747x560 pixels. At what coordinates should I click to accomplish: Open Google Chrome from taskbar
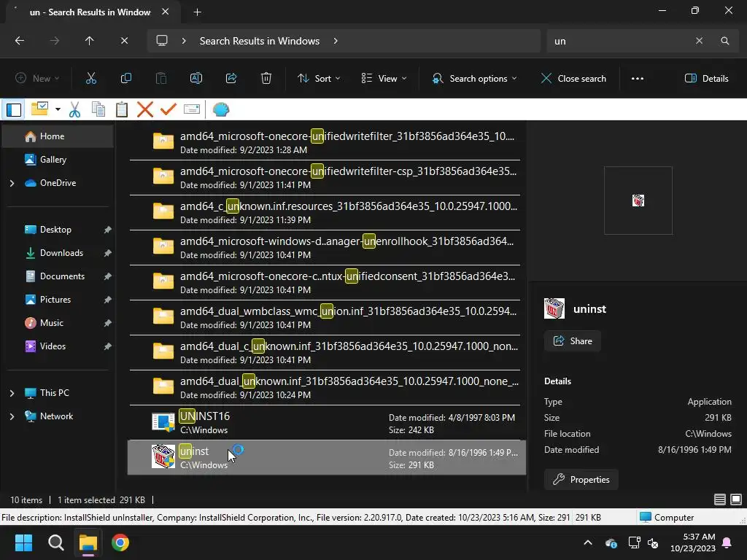pyautogui.click(x=120, y=542)
